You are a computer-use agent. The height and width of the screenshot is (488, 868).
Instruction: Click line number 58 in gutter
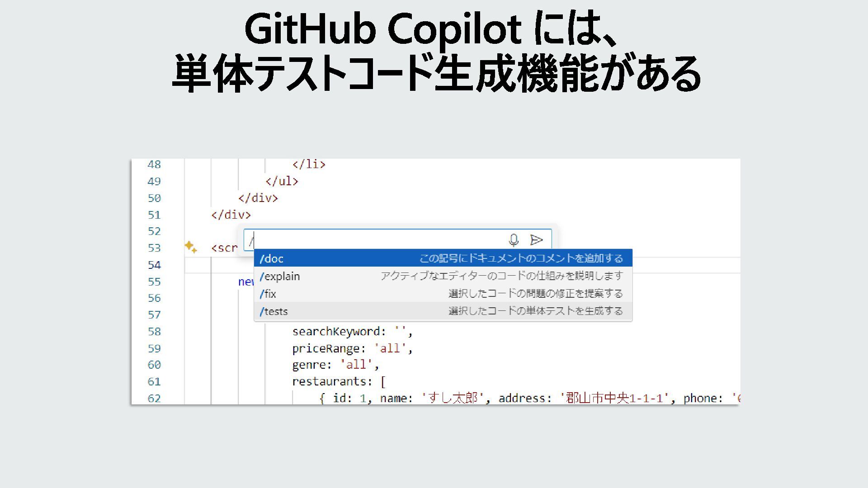pos(154,332)
